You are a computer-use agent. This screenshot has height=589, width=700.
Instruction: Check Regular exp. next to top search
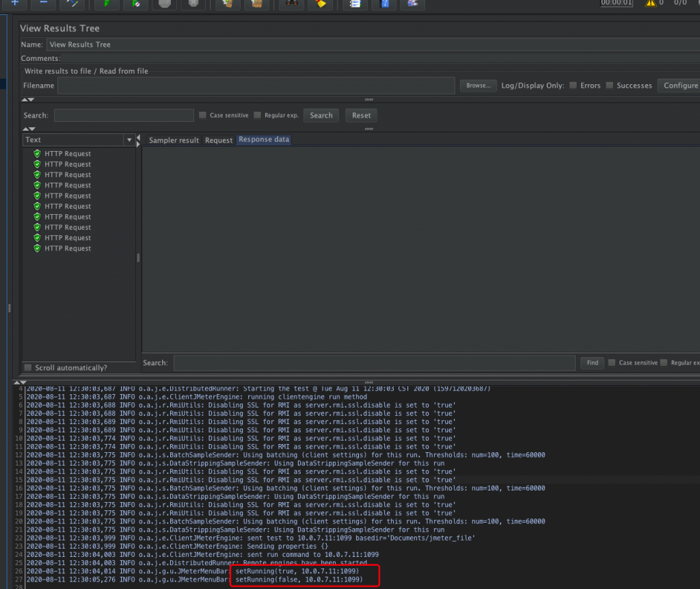point(257,116)
